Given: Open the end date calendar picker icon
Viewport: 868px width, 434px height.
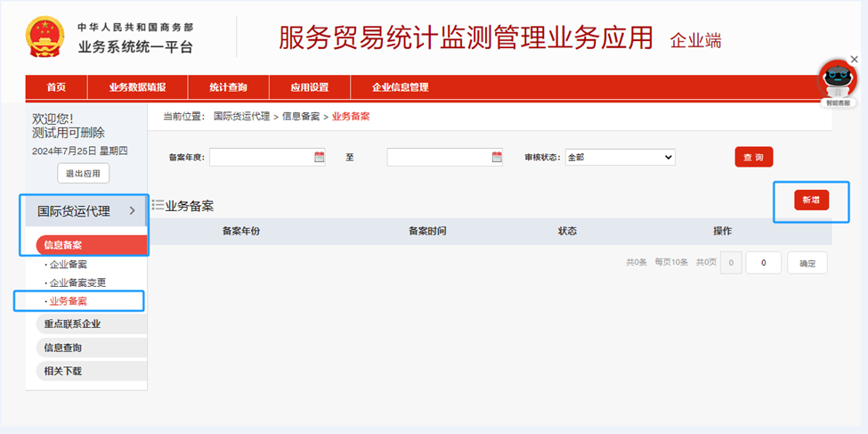Looking at the screenshot, I should (x=497, y=158).
